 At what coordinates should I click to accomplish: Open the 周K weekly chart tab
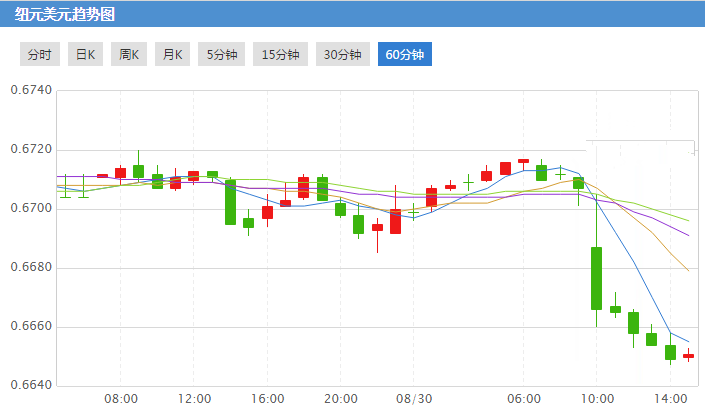(x=129, y=55)
